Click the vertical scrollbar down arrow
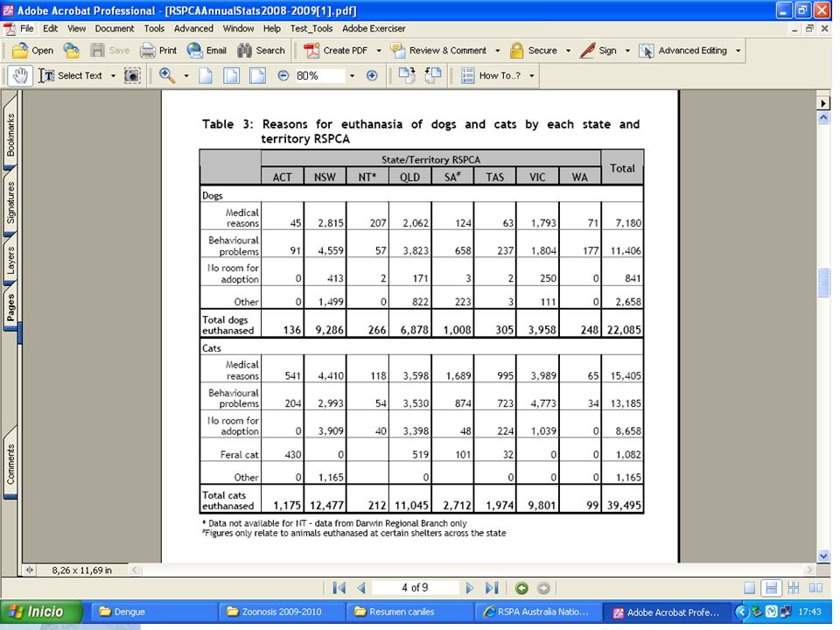 823,556
